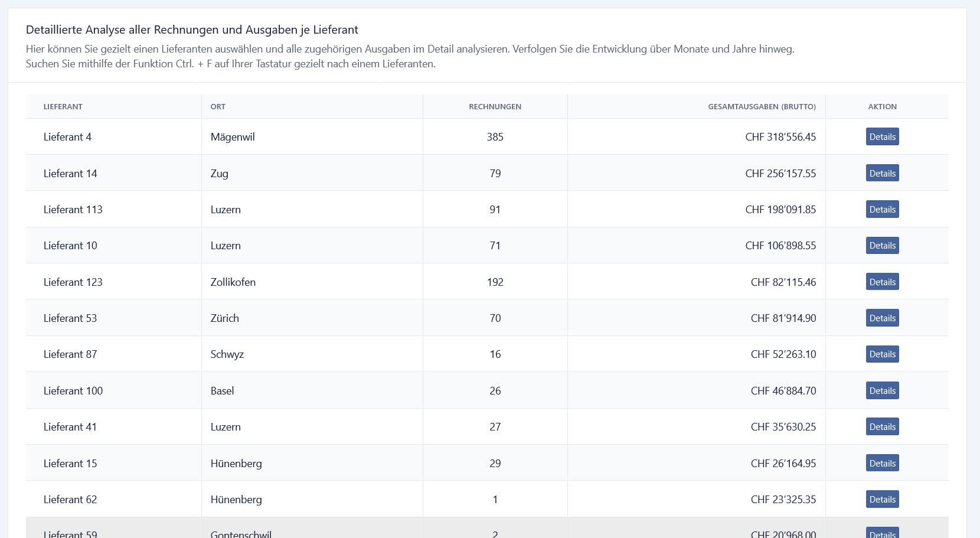Open Details for Lieferant 10
980x538 pixels.
[x=882, y=246]
